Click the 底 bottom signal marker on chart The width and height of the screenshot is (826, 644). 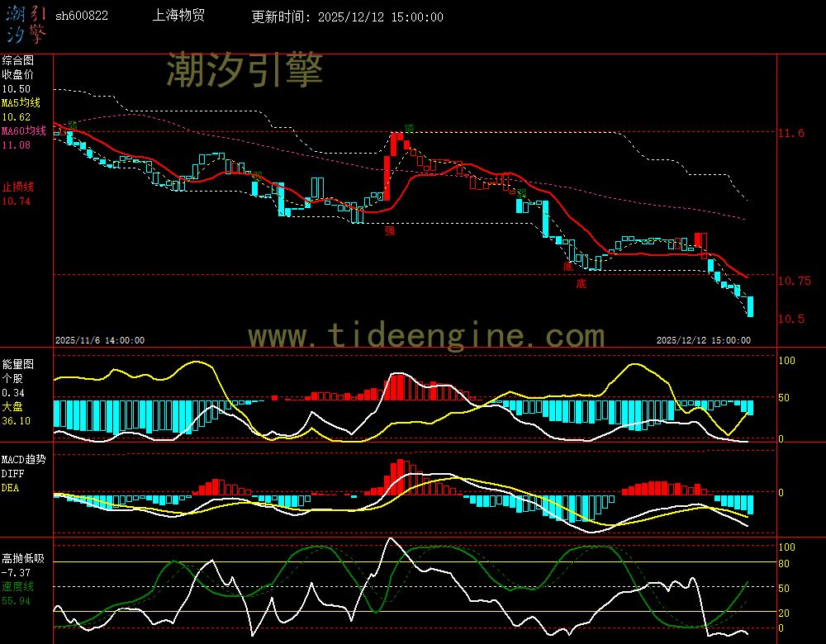(579, 282)
